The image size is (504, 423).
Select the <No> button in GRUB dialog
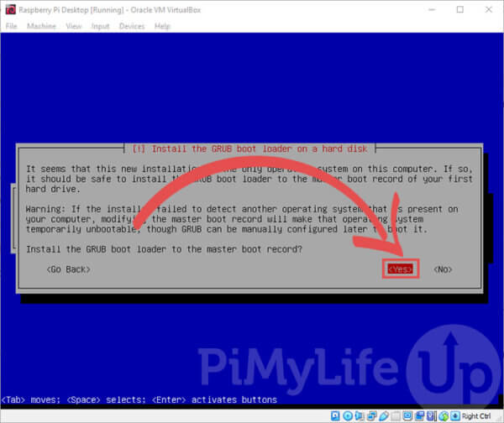pyautogui.click(x=443, y=269)
